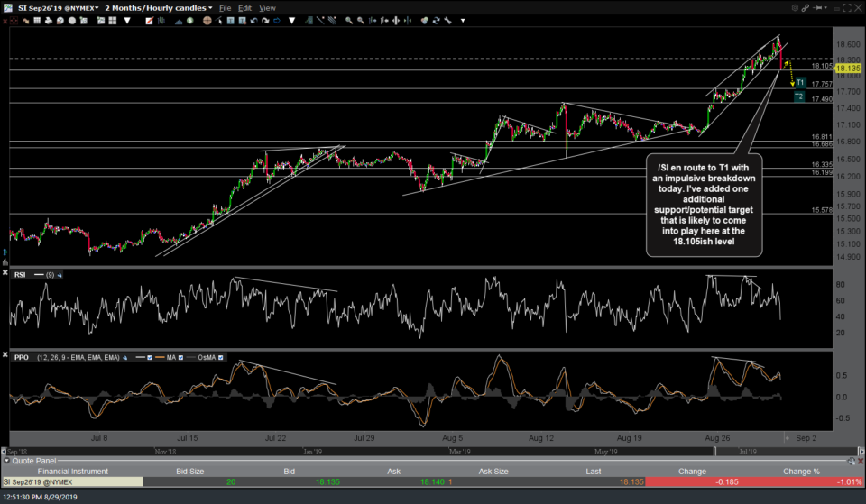Select the SI Sep26'19 @NYMEX quote row

[x=432, y=482]
